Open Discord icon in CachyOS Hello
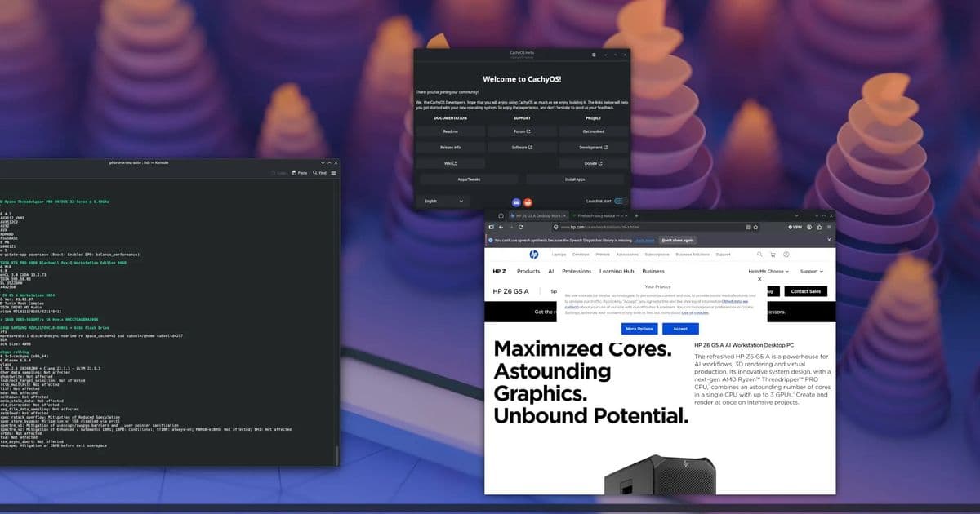Viewport: 980px width, 514px height. point(516,202)
